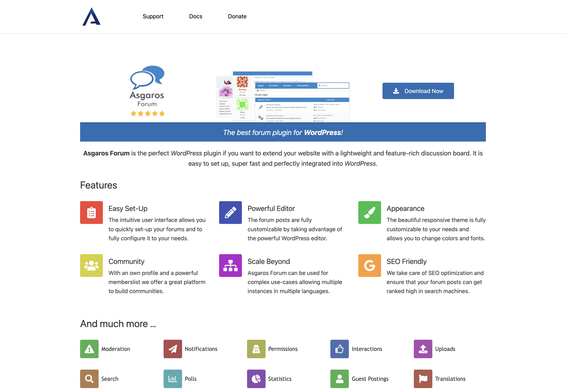The width and height of the screenshot is (566, 392).
Task: Click the "Features" section heading
Action: click(x=99, y=185)
